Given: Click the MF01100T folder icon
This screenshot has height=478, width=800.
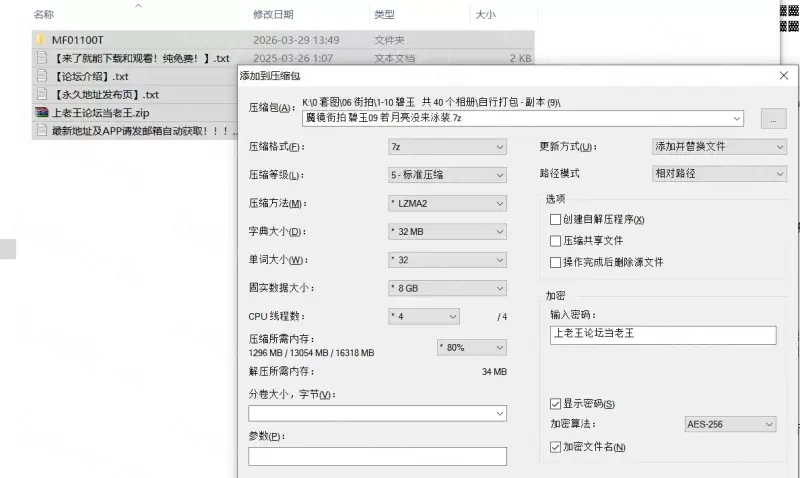Looking at the screenshot, I should [42, 40].
